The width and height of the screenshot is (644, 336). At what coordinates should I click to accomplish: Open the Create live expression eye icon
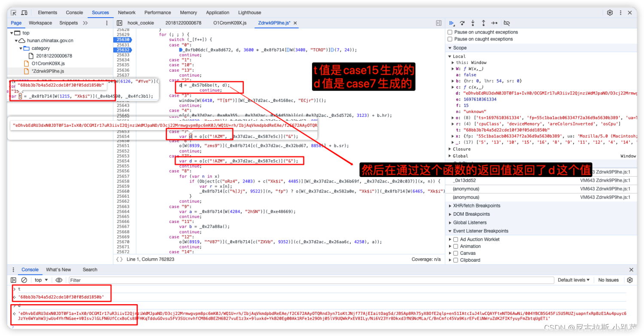pyautogui.click(x=59, y=280)
